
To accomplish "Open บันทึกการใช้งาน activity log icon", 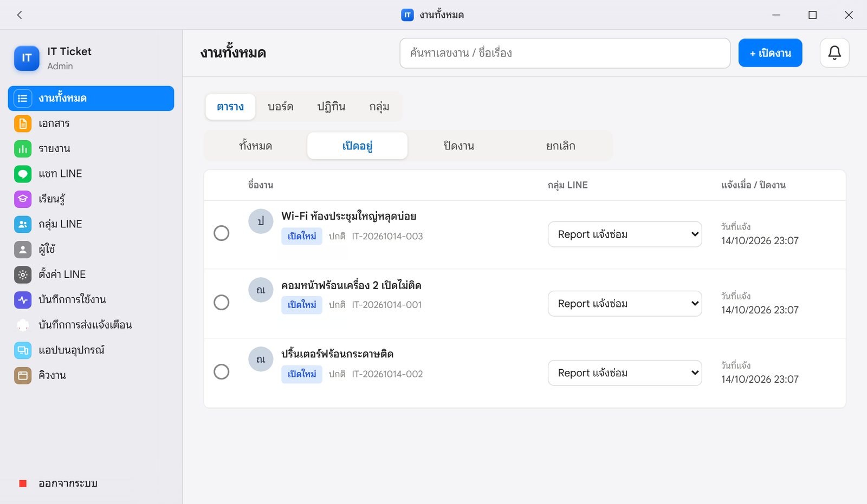I will click(23, 300).
